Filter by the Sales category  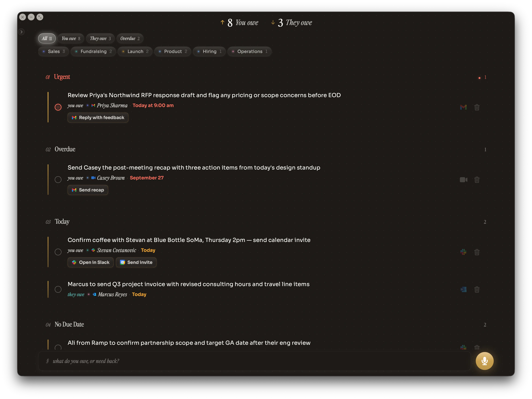point(54,51)
